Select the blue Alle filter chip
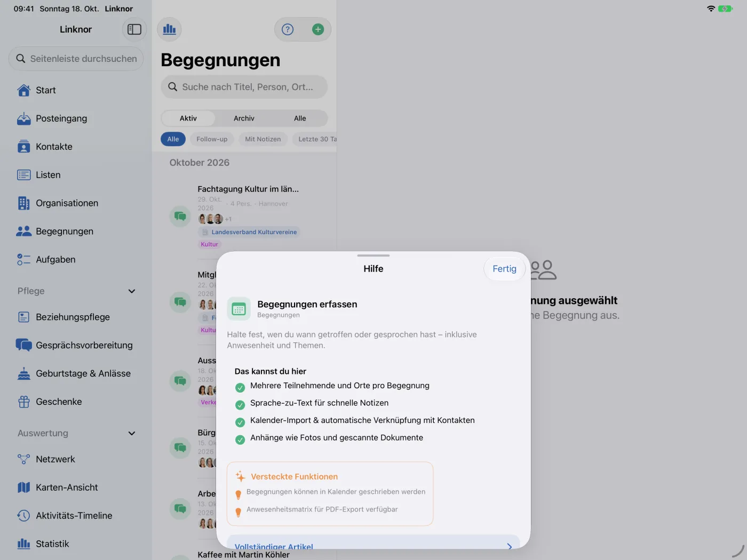Viewport: 747px width, 560px height. coord(173,139)
